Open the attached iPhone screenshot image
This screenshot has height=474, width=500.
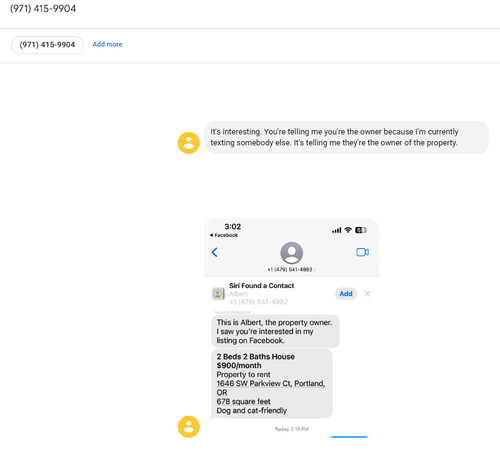coord(292,328)
